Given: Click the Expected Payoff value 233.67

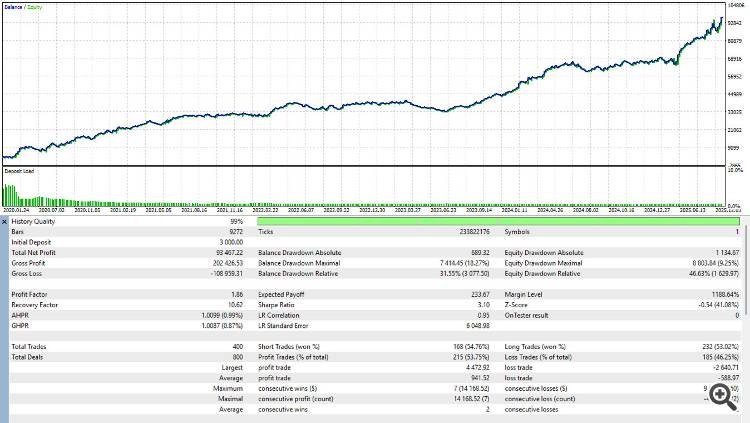Looking at the screenshot, I should tap(480, 295).
